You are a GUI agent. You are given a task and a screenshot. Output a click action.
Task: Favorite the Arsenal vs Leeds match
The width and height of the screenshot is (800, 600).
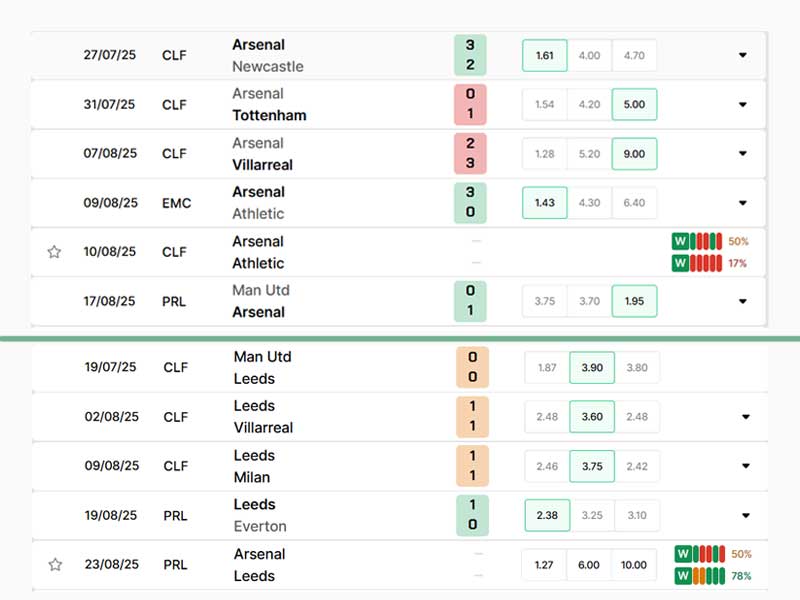[x=54, y=565]
